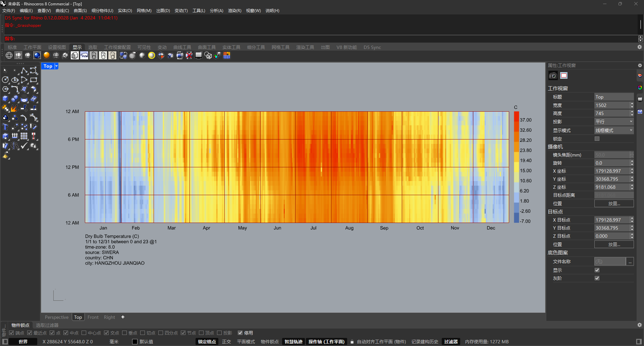The height and width of the screenshot is (346, 644).
Task: Click the 高度 height stepper arrows
Action: tap(632, 114)
